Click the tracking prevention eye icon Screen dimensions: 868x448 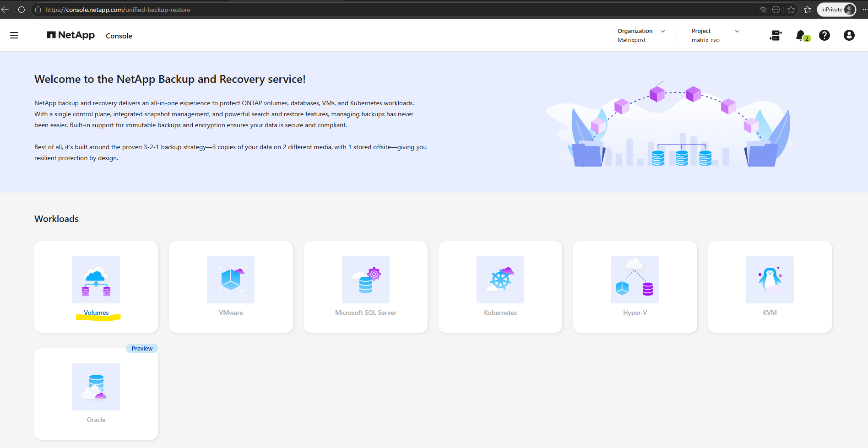tap(763, 10)
